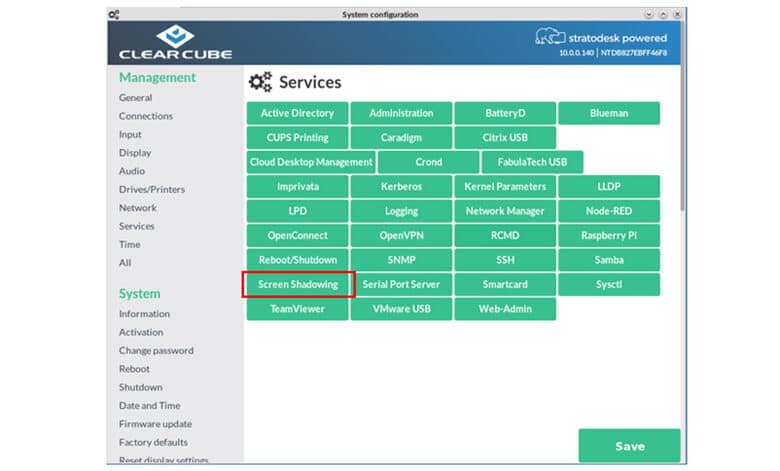Open the RCMD service
The width and height of the screenshot is (780, 471).
tap(505, 235)
